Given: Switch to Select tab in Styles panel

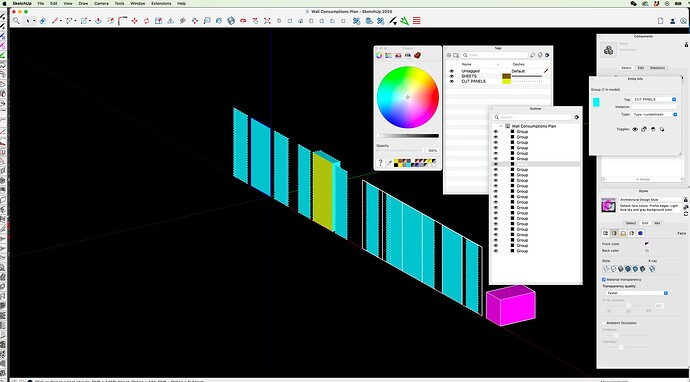Looking at the screenshot, I should click(631, 223).
